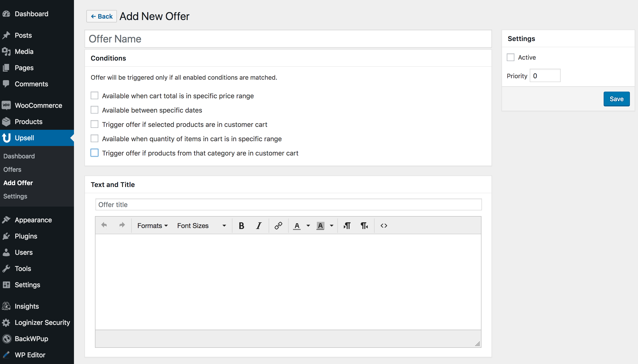Click the Left-to-right text direction icon
The height and width of the screenshot is (364, 638).
pyautogui.click(x=347, y=226)
